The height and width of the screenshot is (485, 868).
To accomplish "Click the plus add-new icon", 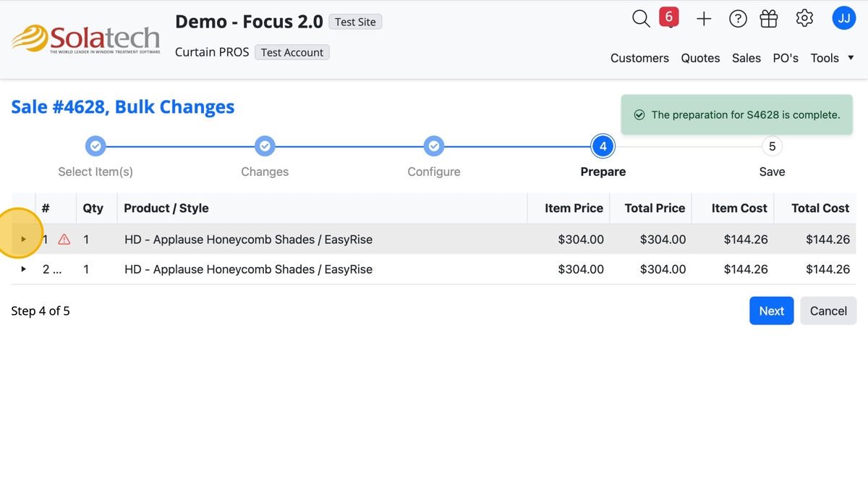I will 704,20.
